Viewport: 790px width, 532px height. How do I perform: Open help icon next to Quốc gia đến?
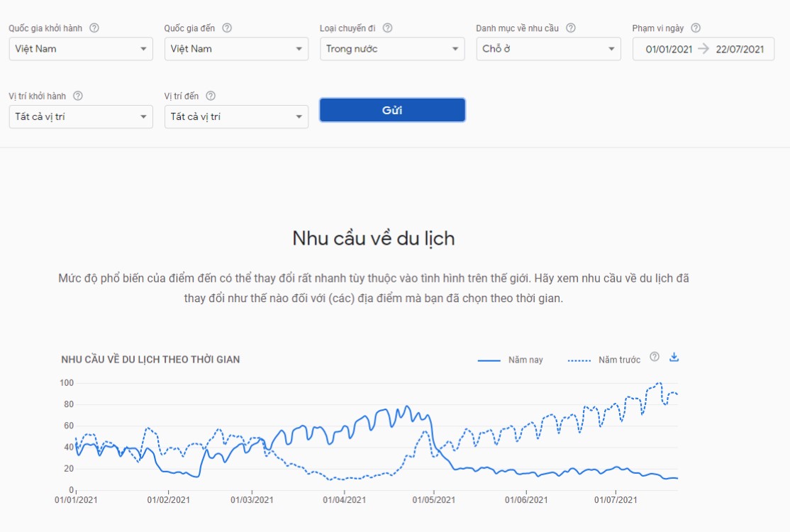coord(227,28)
